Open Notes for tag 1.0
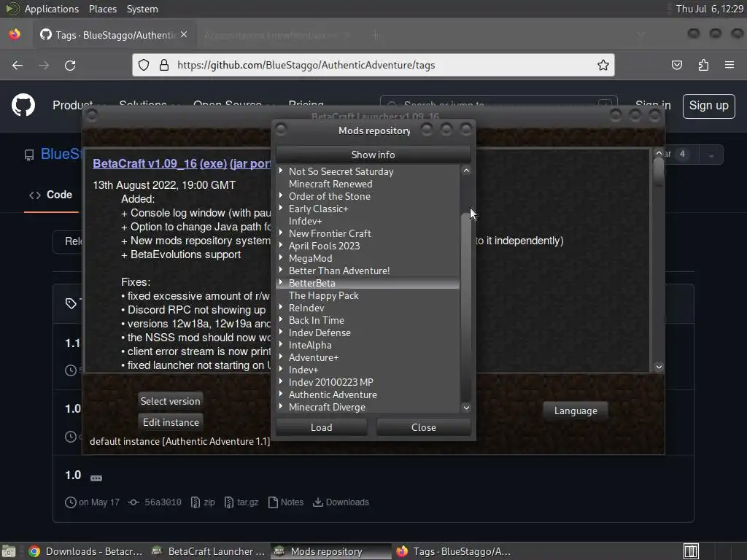Image resolution: width=747 pixels, height=560 pixels. pos(286,502)
